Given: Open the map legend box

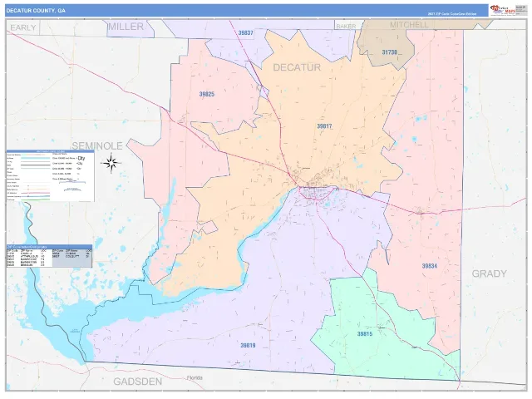Looking at the screenshot, I should [x=51, y=175].
